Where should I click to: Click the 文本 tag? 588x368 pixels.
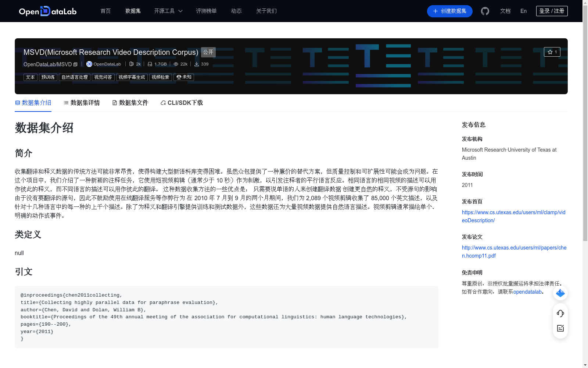(31, 77)
